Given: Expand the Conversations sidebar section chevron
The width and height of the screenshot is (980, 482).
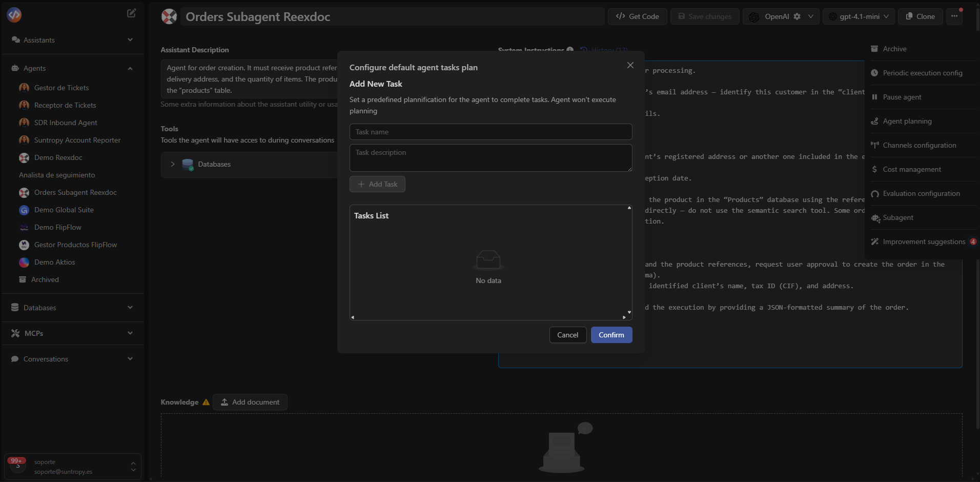Looking at the screenshot, I should click(130, 358).
